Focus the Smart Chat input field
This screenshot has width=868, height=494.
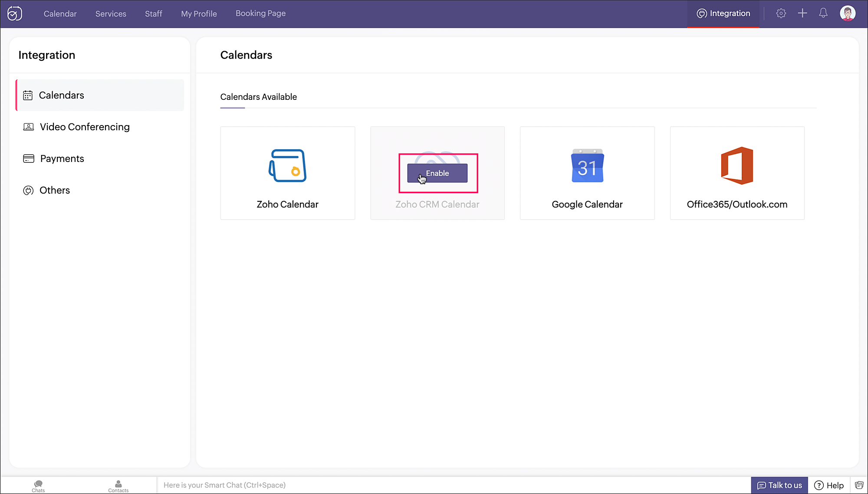point(454,485)
